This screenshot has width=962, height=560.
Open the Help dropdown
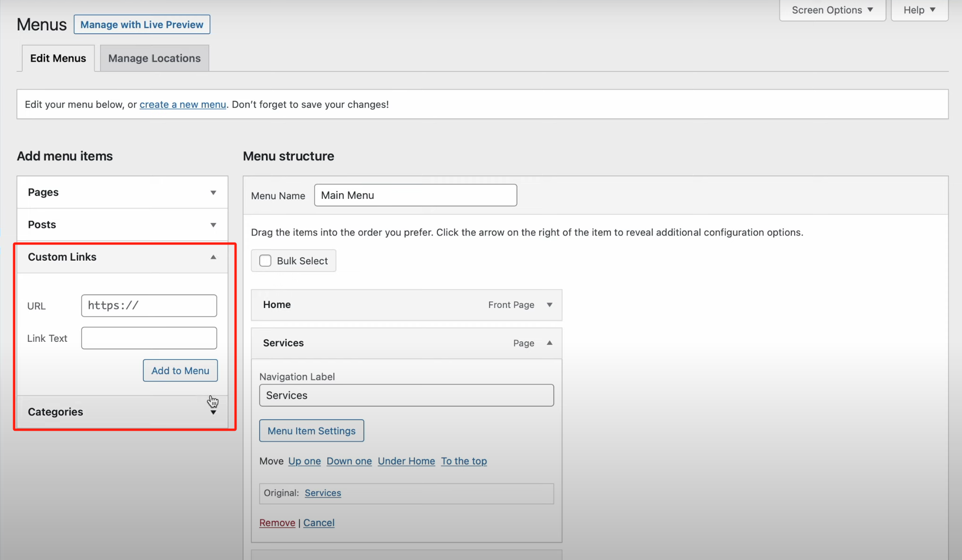919,10
